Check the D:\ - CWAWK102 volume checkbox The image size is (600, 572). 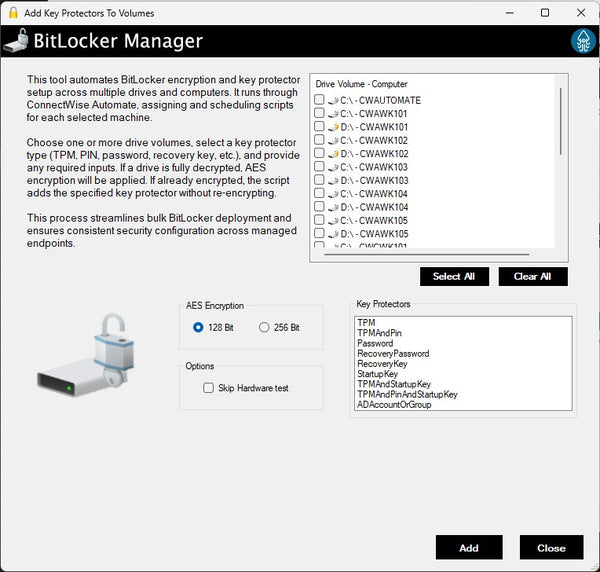pos(319,153)
